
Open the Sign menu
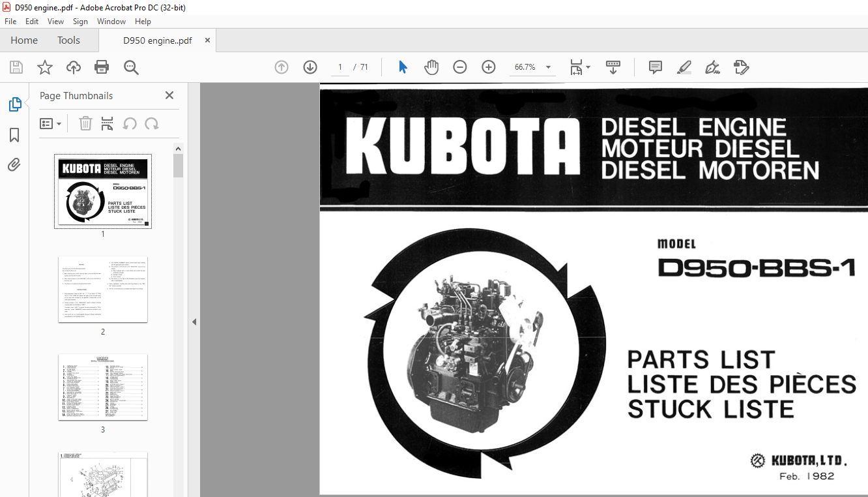(x=80, y=22)
